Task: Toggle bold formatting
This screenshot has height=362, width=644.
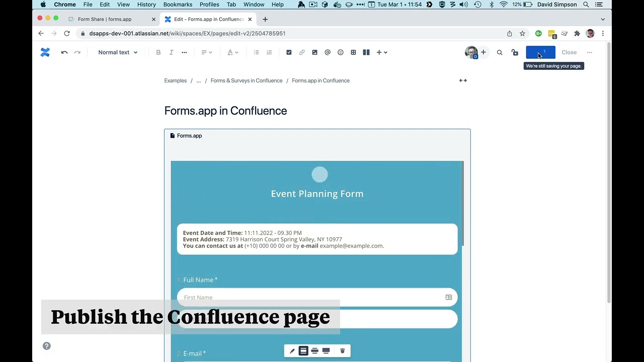Action: [158, 52]
